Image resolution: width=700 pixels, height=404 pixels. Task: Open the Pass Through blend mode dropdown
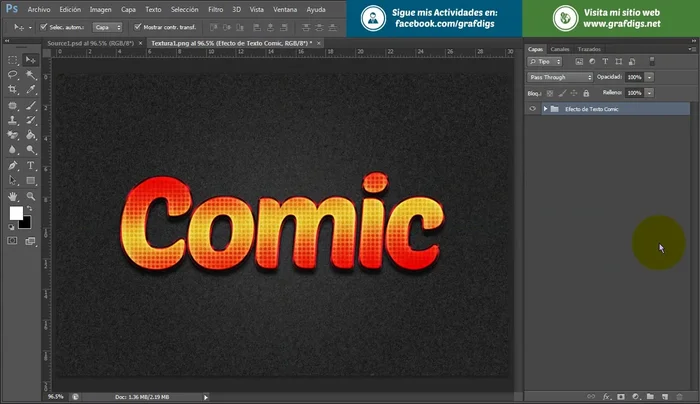[x=560, y=76]
